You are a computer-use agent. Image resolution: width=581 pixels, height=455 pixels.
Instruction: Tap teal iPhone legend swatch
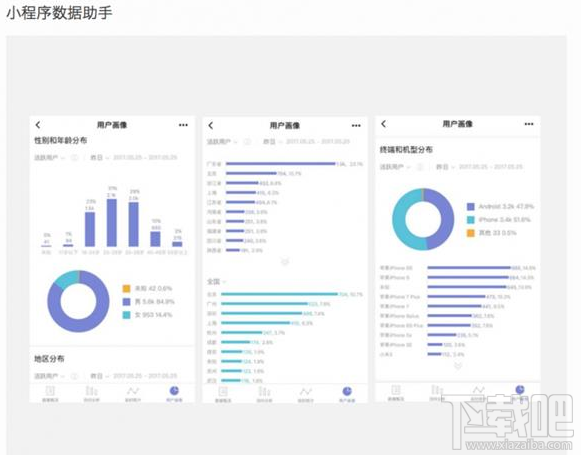471,220
